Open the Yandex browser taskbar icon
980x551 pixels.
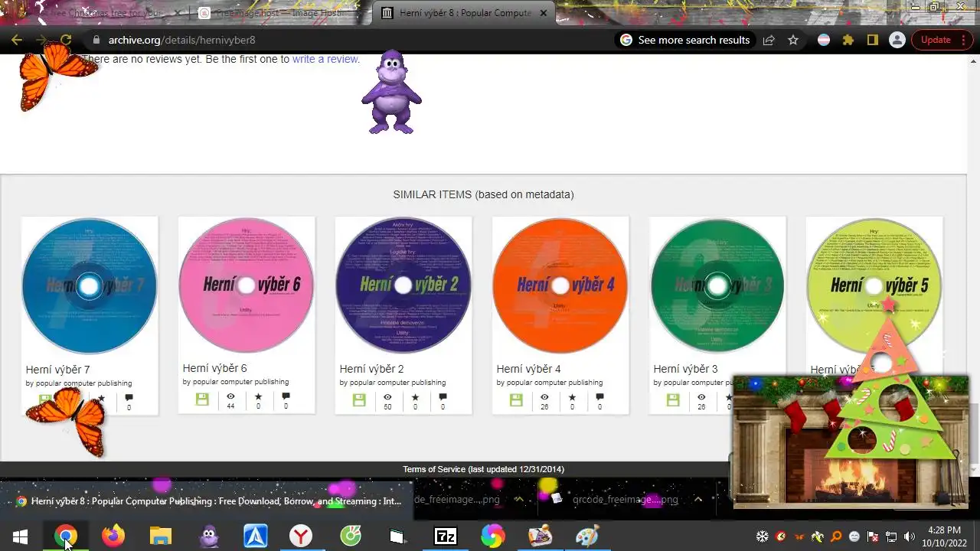(x=301, y=536)
